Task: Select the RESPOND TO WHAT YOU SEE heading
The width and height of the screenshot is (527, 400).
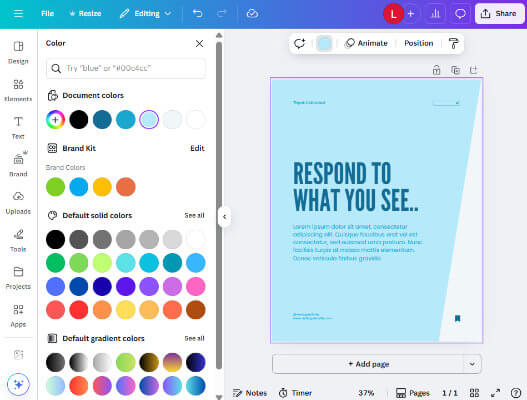Action: (x=356, y=187)
